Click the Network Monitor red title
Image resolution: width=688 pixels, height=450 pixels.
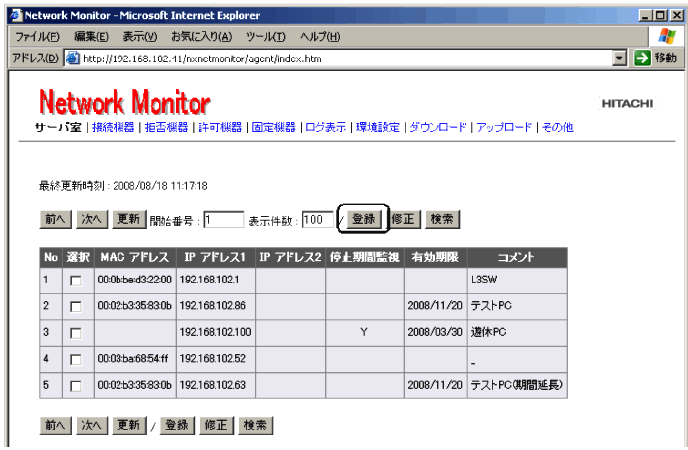pyautogui.click(x=125, y=103)
